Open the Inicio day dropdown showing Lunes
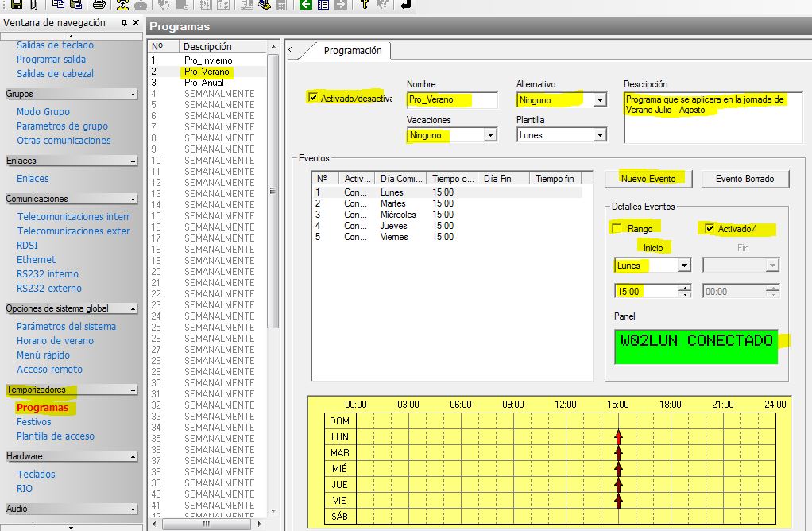Viewport: 812px width, 531px height. click(684, 265)
